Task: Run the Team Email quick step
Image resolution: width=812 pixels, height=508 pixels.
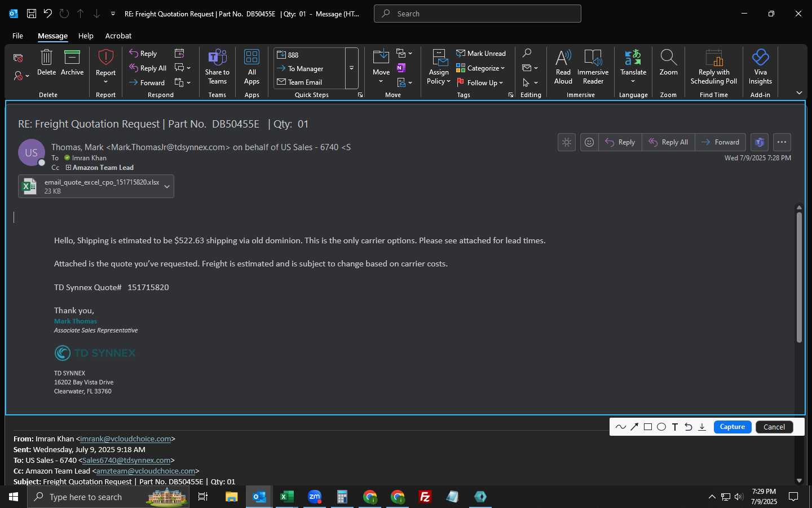Action: [309, 82]
